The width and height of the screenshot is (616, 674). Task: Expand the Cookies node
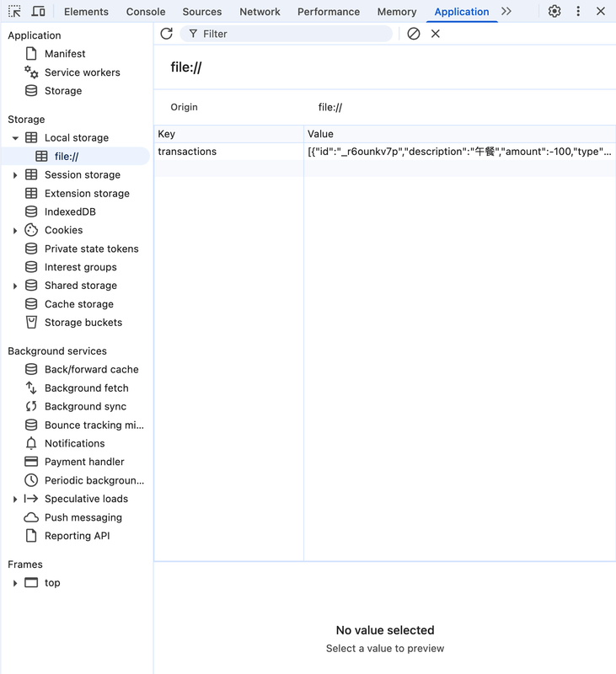[x=15, y=230]
